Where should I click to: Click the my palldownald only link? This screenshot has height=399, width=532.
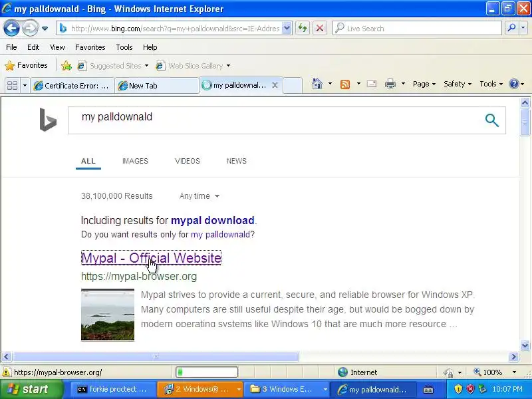coord(220,235)
